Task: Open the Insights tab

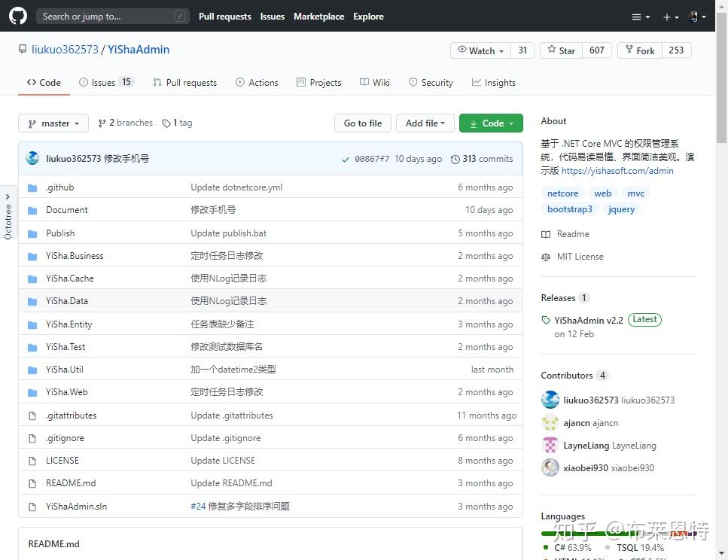Action: click(494, 82)
